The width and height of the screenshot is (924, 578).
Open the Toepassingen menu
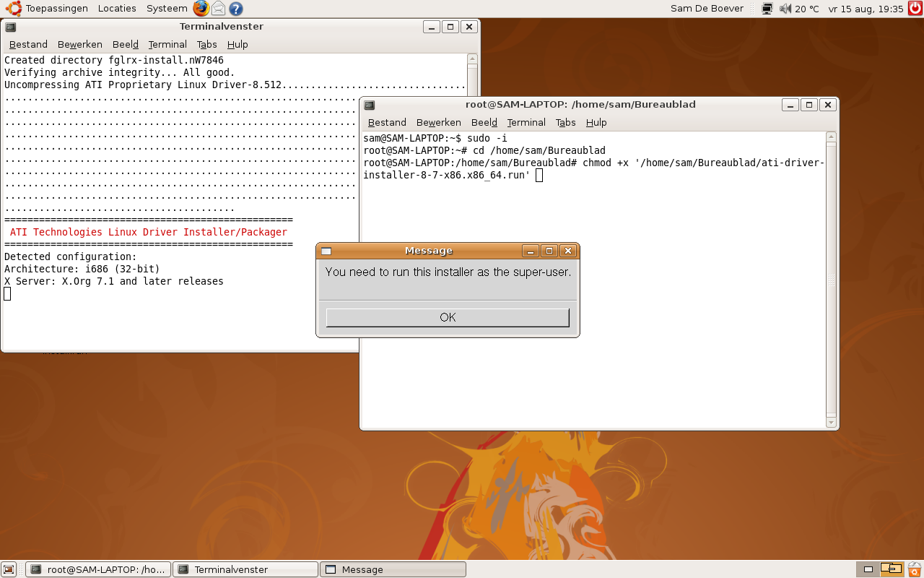[x=57, y=9]
